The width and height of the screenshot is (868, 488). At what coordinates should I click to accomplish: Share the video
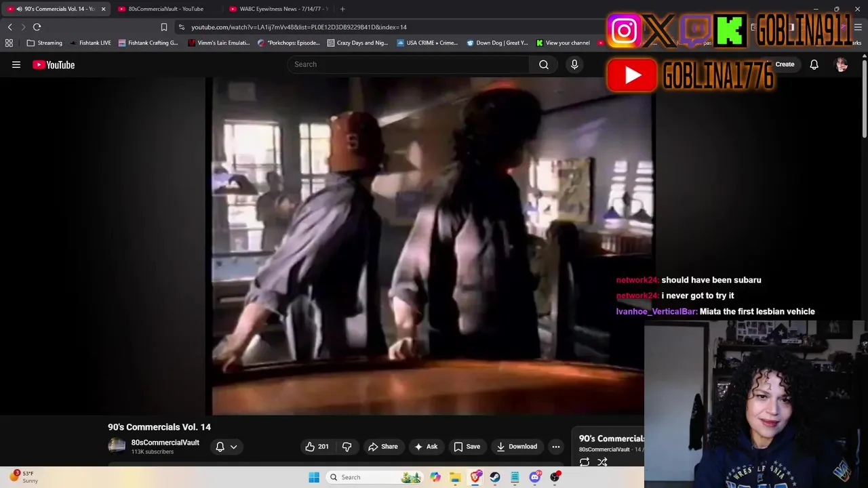tap(382, 447)
